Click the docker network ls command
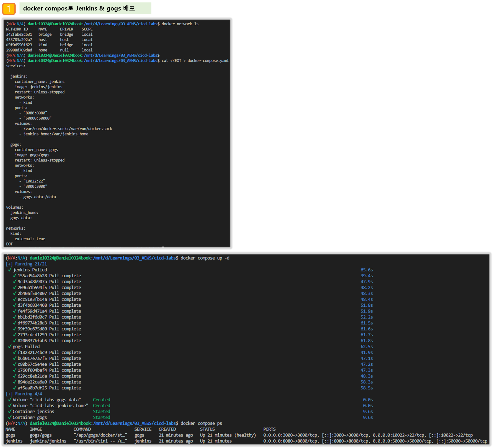The width and height of the screenshot is (493, 448). [x=180, y=24]
